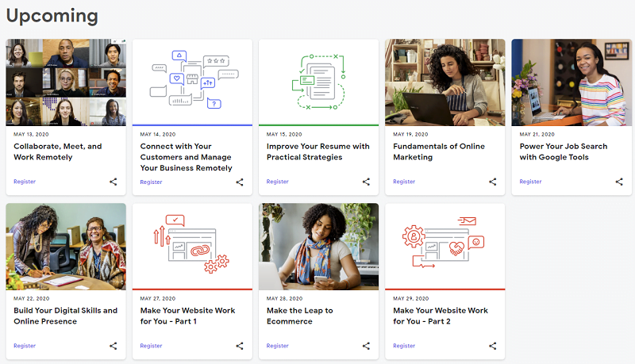The image size is (635, 364).
Task: Register for Fundamentals of Online Marketing
Action: tap(404, 182)
